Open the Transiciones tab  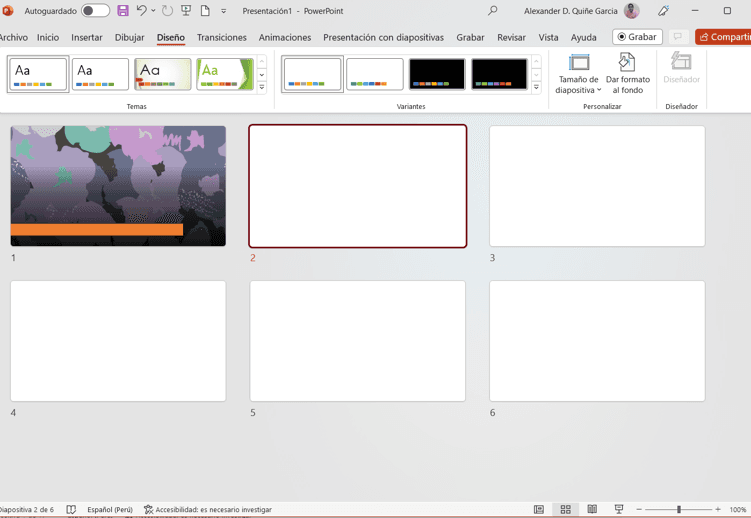[x=221, y=37]
